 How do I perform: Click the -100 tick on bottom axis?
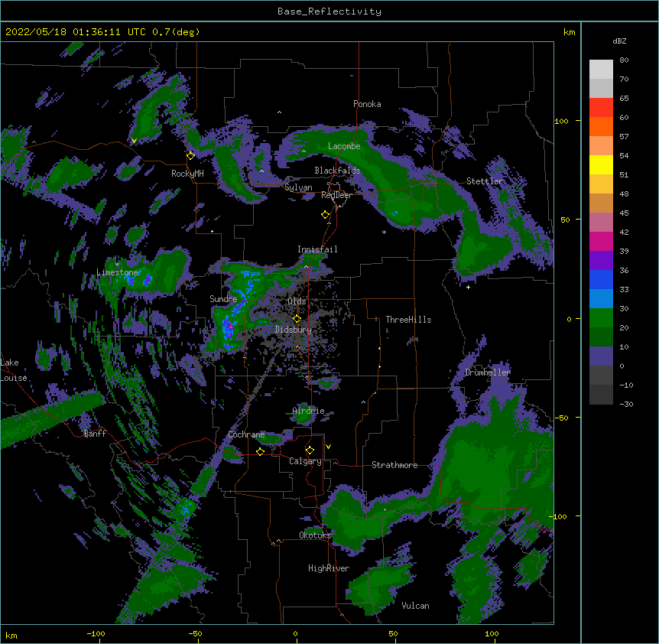pos(96,633)
